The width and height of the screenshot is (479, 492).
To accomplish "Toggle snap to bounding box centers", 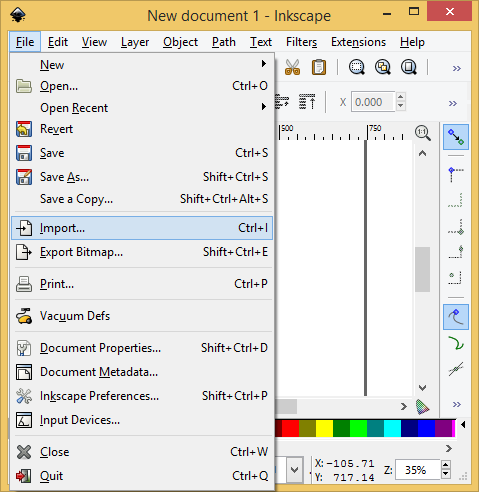I will pyautogui.click(x=456, y=278).
